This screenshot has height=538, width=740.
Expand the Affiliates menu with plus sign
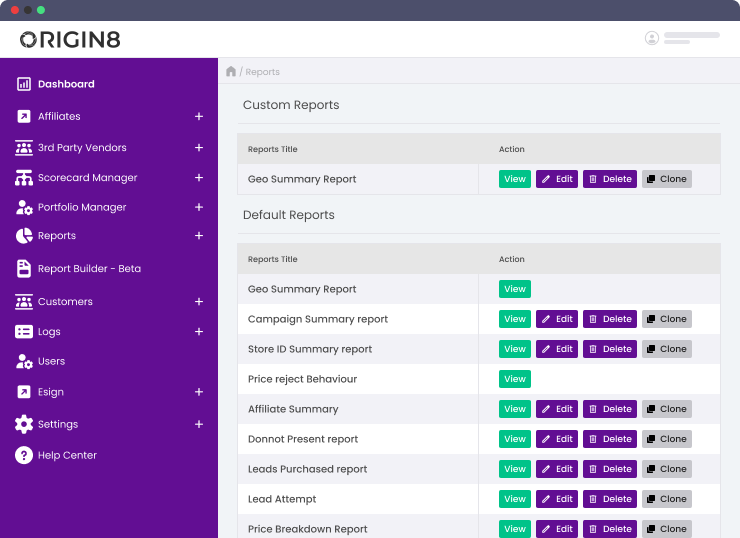(199, 117)
